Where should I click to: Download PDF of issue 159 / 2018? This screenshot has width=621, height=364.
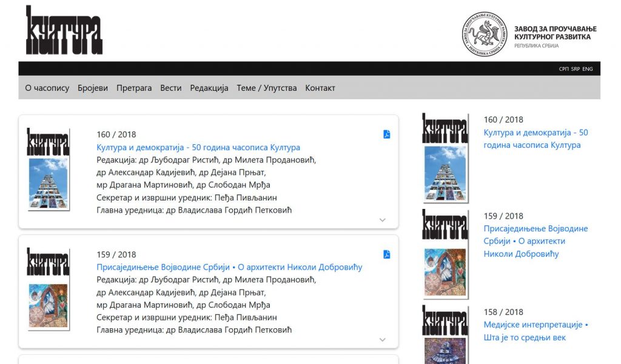[x=386, y=254]
